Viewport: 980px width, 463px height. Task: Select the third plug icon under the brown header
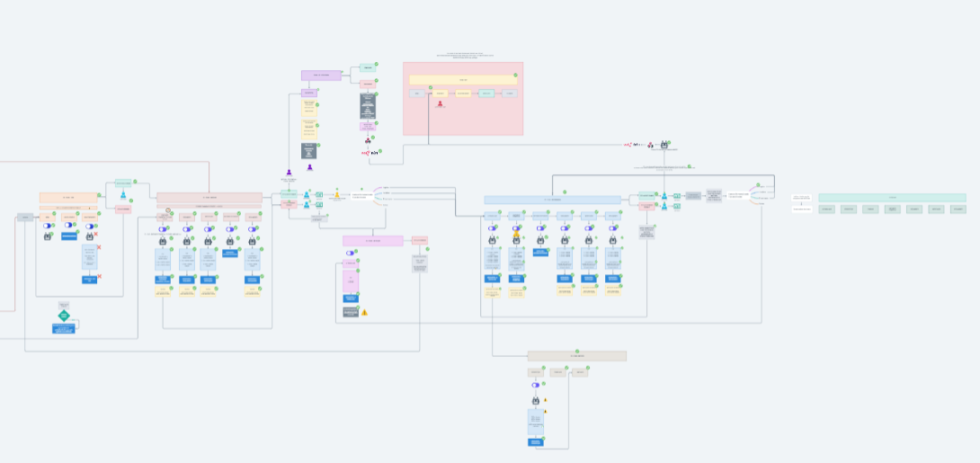[x=208, y=241]
